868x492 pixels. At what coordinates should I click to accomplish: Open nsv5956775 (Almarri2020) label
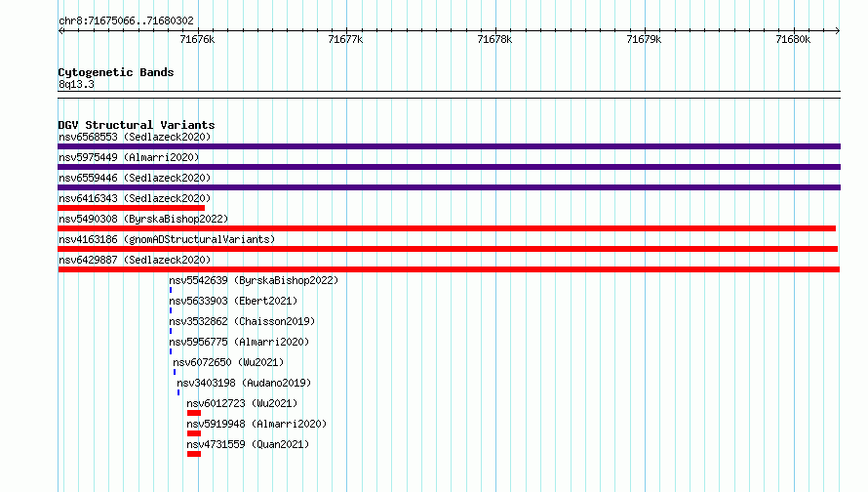239,342
